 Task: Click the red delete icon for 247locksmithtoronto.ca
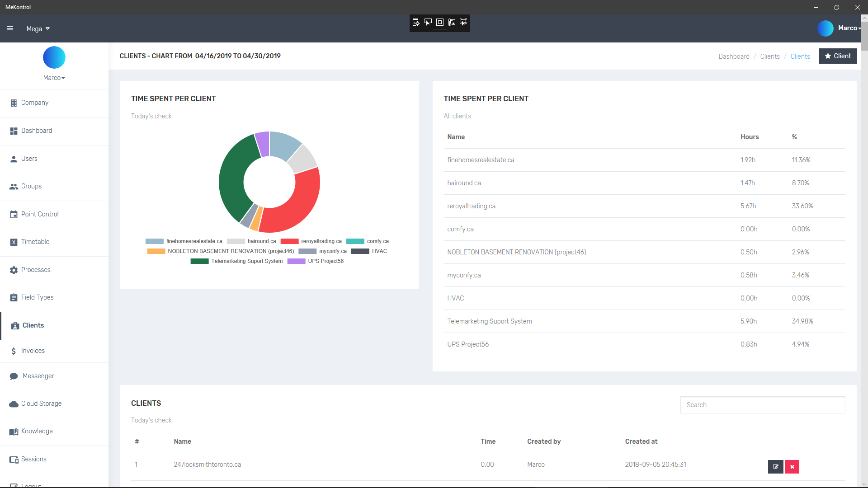[x=792, y=467]
